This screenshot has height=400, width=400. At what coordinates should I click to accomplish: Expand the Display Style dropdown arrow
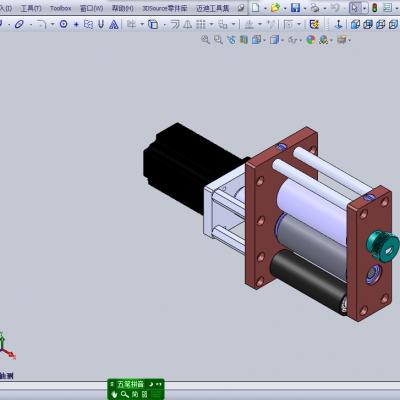click(282, 40)
